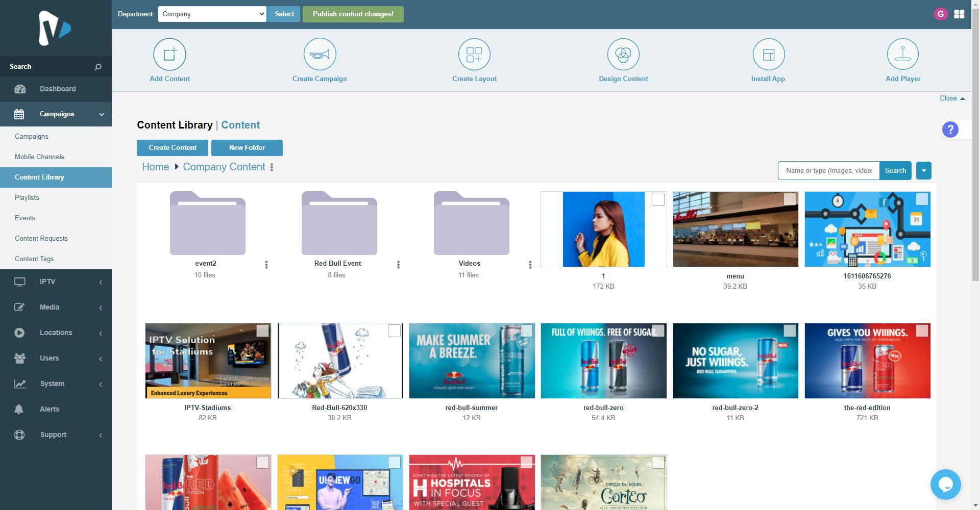Viewport: 980px width, 510px height.
Task: Open the Install App tool
Action: click(x=768, y=54)
